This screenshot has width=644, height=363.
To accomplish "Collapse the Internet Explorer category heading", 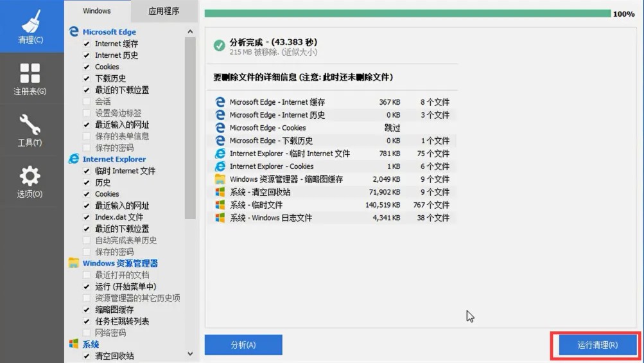I will [x=114, y=159].
